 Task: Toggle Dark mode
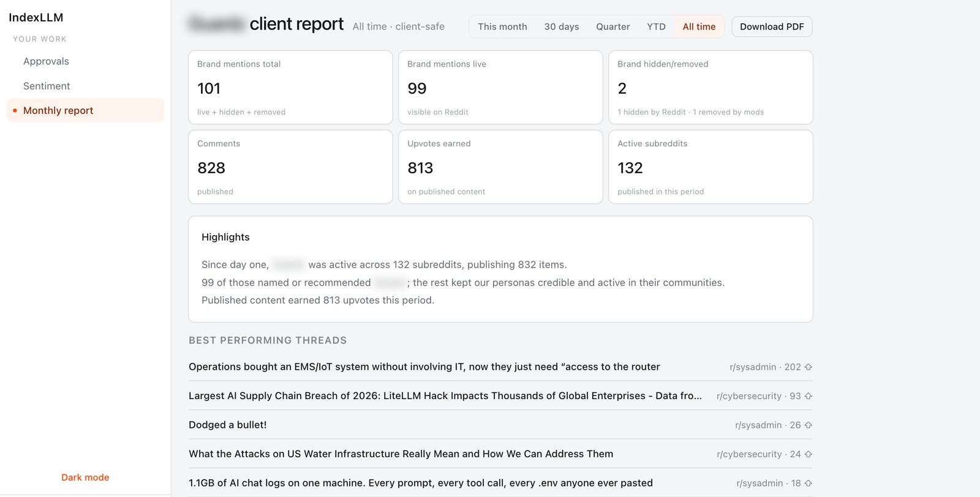(85, 477)
